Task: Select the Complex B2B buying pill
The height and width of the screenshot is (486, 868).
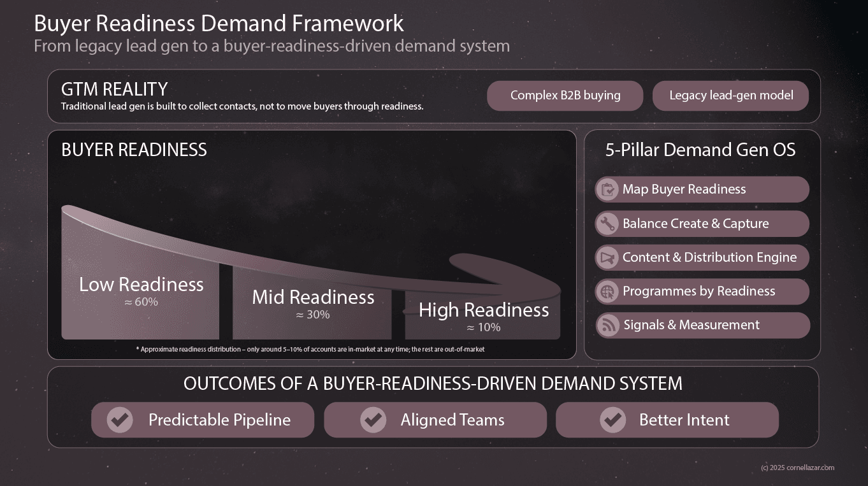Action: [565, 96]
